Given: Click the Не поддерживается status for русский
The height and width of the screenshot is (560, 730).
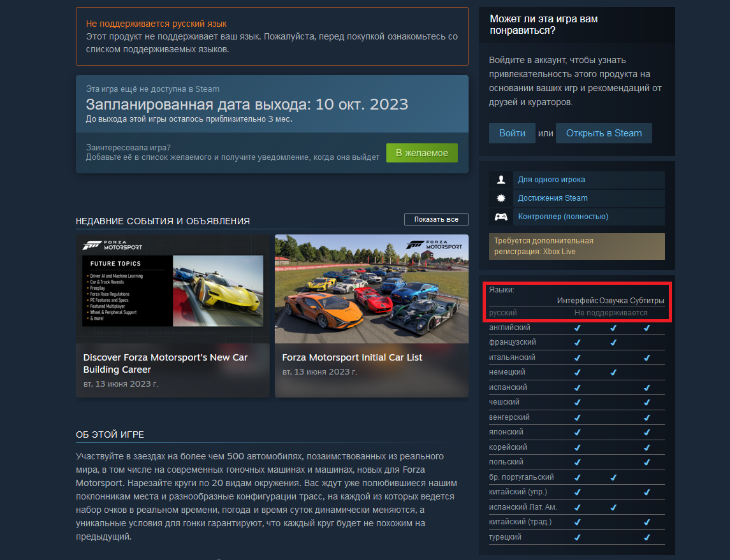Looking at the screenshot, I should [x=611, y=313].
